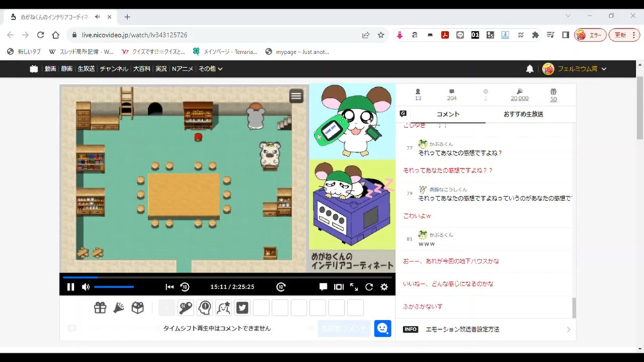Open the cube box item icon
Screen dimensions: 644x362
click(138, 308)
